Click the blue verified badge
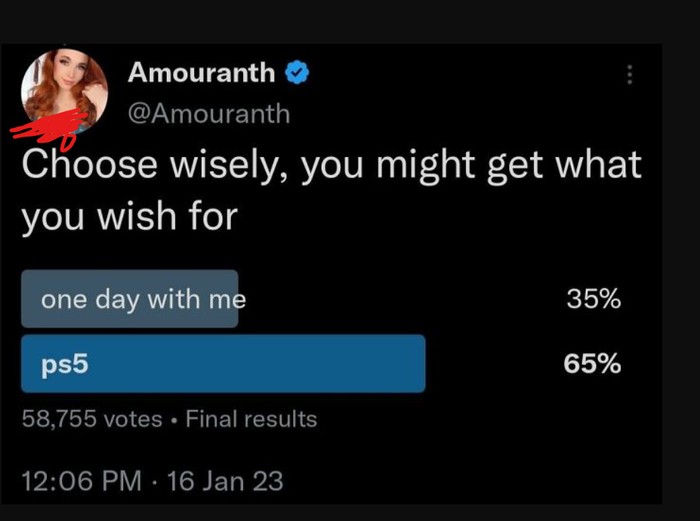This screenshot has width=700, height=521. [296, 72]
